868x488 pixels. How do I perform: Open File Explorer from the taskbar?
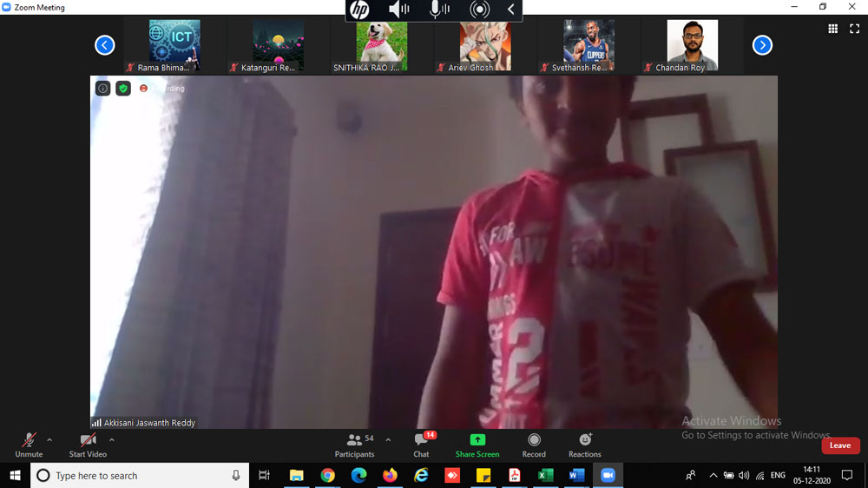click(296, 475)
